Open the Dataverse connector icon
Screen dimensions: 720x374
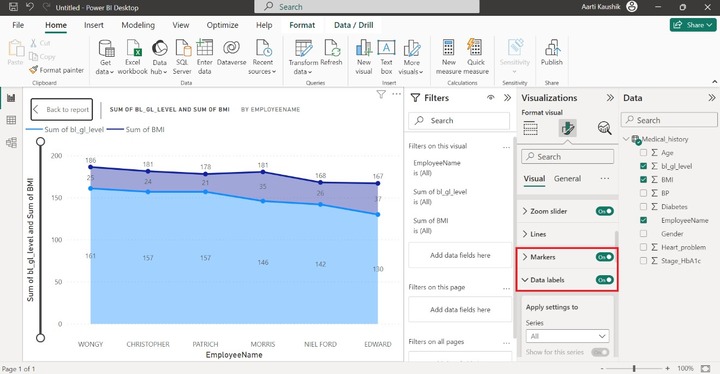pyautogui.click(x=231, y=48)
